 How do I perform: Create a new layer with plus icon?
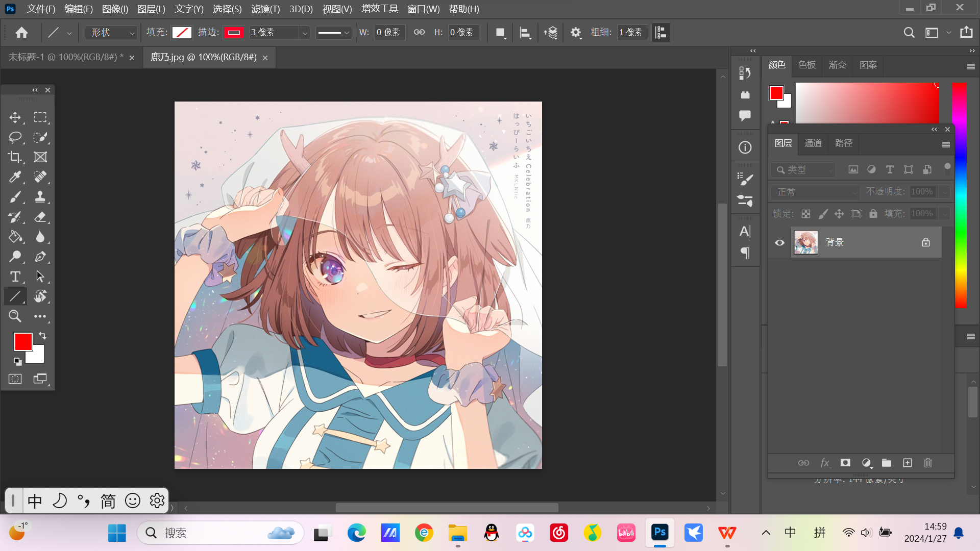tap(907, 463)
